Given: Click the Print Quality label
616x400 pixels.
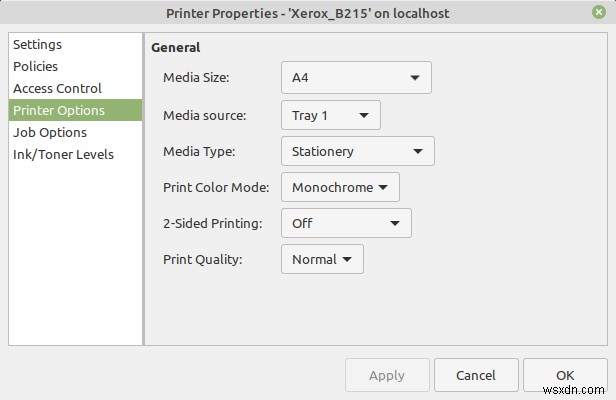Looking at the screenshot, I should tap(202, 259).
